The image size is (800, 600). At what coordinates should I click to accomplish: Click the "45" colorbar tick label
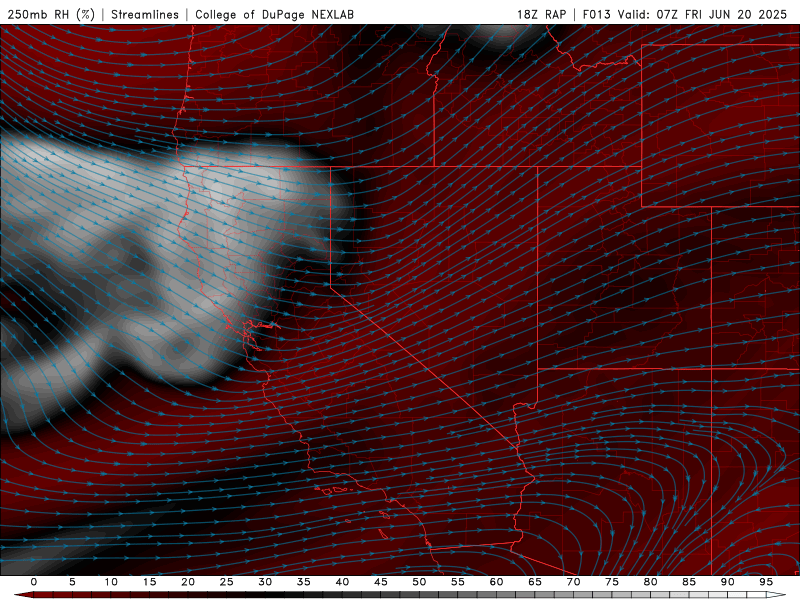(x=381, y=582)
